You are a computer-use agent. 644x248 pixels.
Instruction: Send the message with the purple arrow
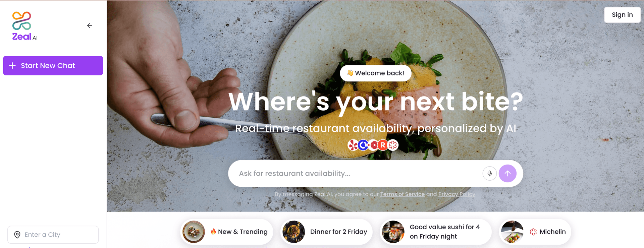point(507,173)
